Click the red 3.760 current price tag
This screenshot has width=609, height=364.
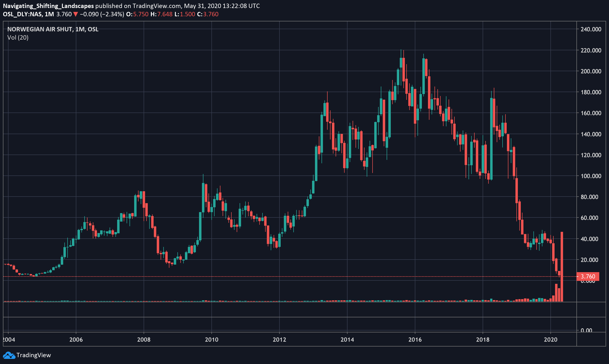(x=588, y=277)
